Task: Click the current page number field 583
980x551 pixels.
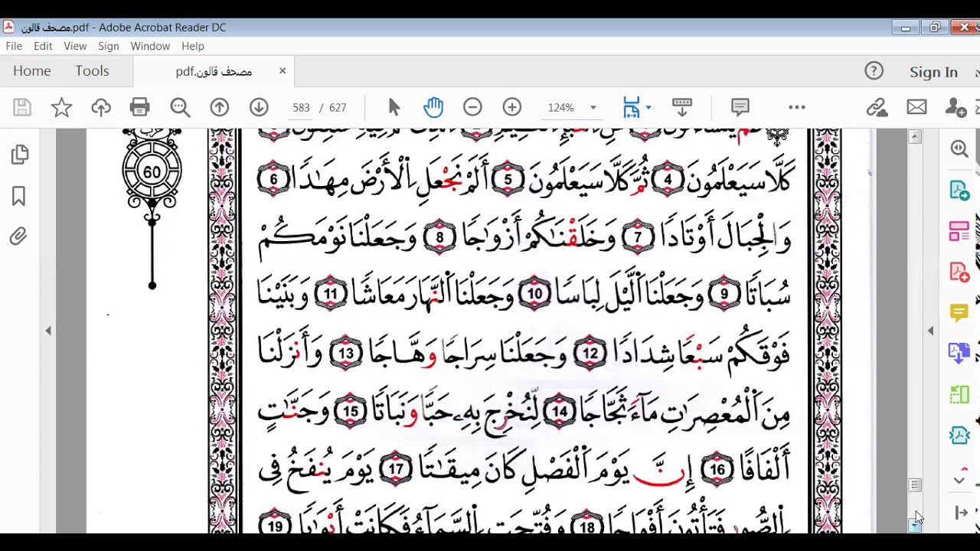Action: click(301, 108)
